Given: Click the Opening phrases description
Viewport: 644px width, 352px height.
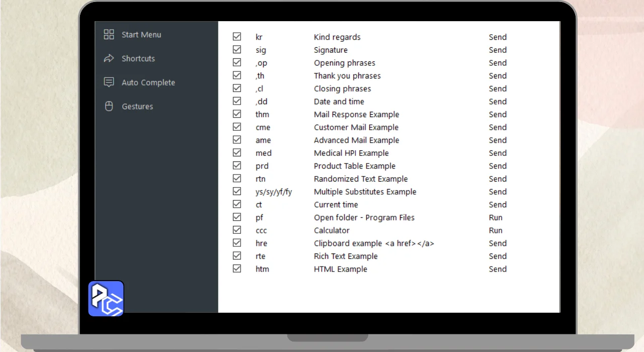Looking at the screenshot, I should click(x=345, y=63).
